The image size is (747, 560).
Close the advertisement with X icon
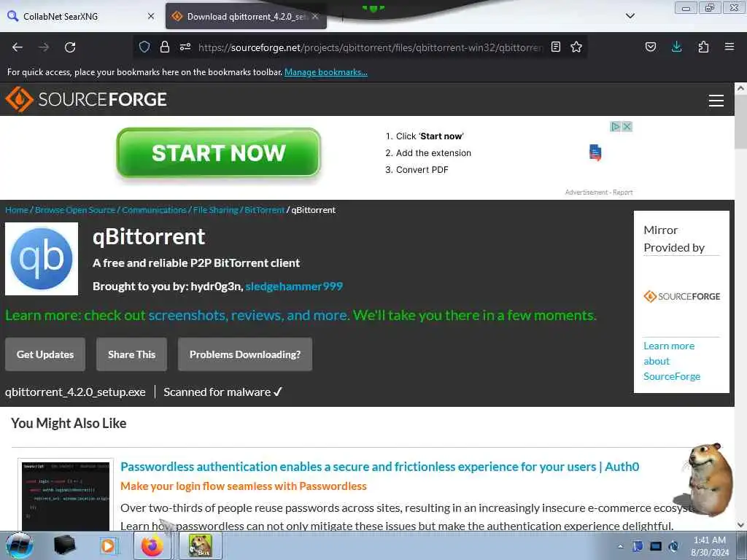(627, 127)
